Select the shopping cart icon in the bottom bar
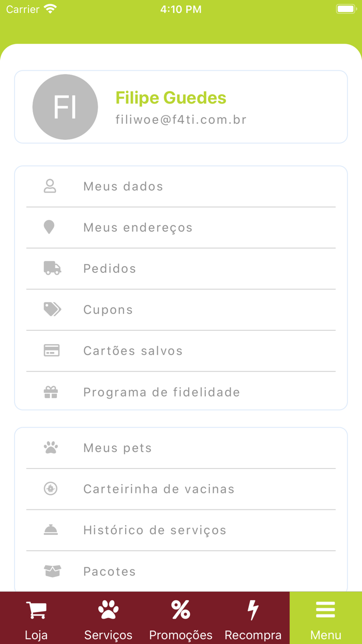The height and width of the screenshot is (644, 362). point(36,610)
